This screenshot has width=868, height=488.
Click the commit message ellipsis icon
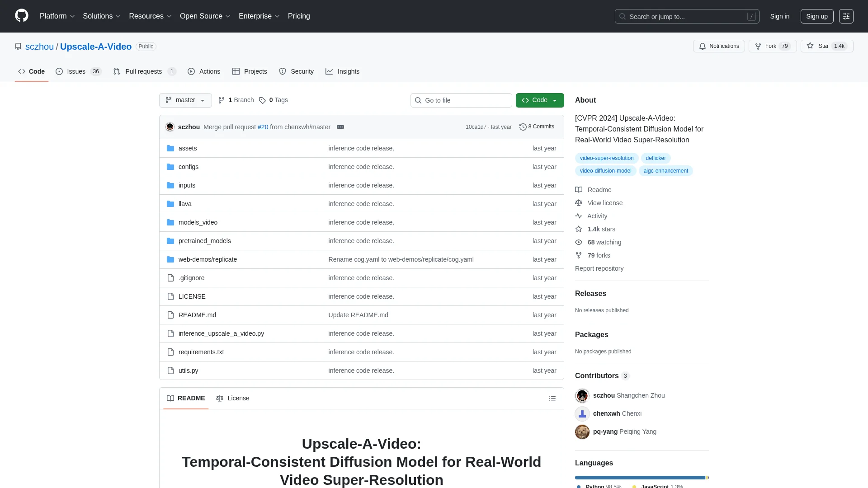coord(340,127)
